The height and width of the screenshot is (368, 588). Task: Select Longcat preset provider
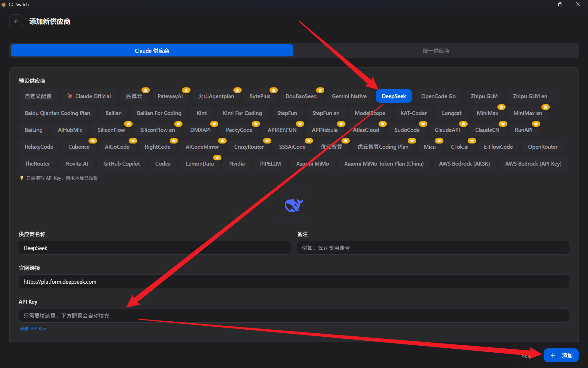(451, 113)
